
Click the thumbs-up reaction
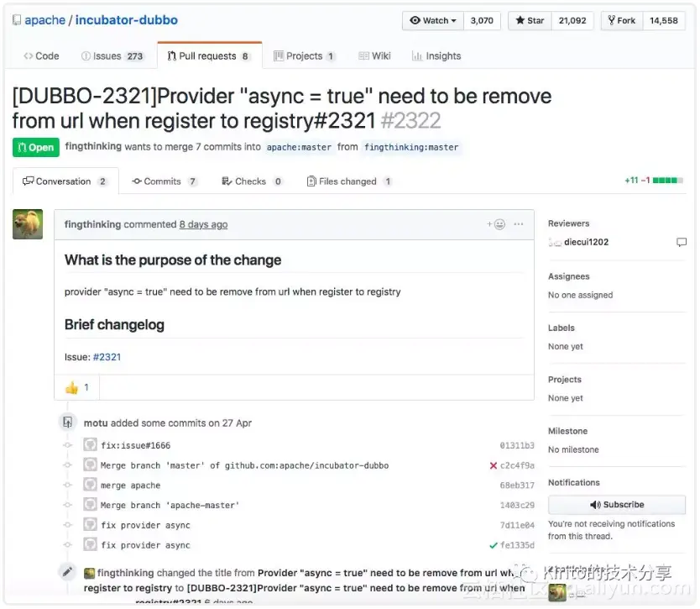tap(76, 387)
